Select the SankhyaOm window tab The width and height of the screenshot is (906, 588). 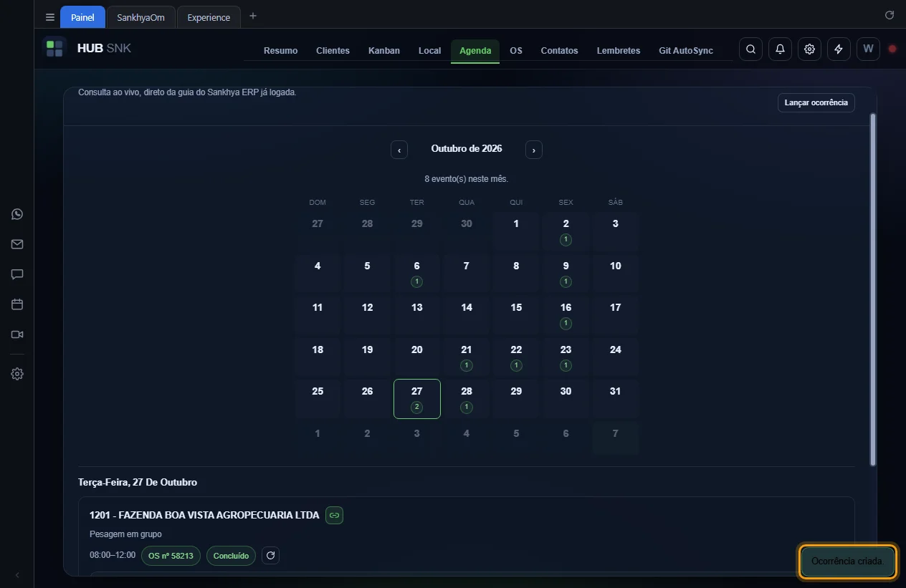141,17
